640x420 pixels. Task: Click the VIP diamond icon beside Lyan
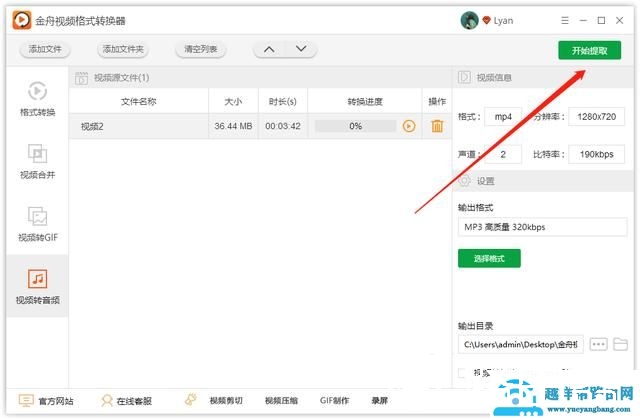tap(486, 20)
